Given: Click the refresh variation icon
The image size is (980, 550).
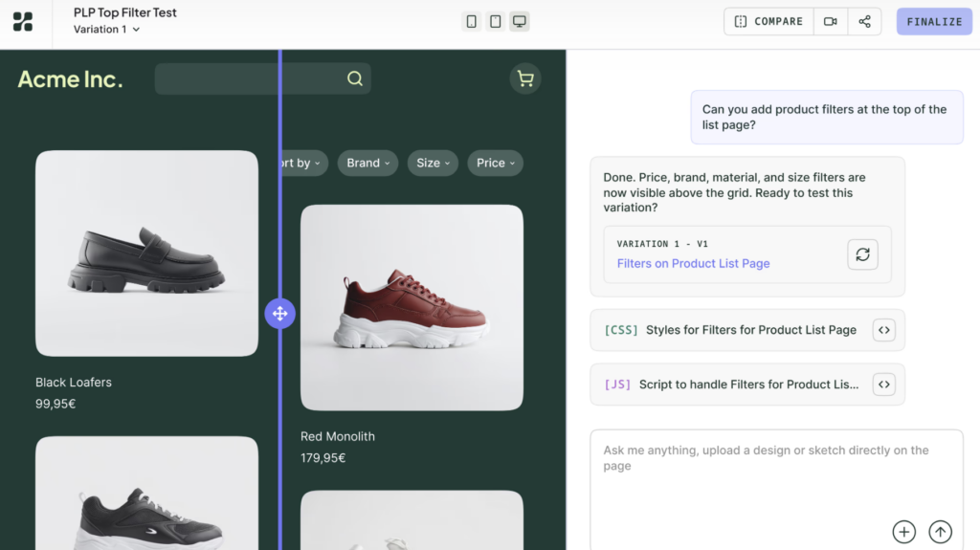Looking at the screenshot, I should (862, 254).
